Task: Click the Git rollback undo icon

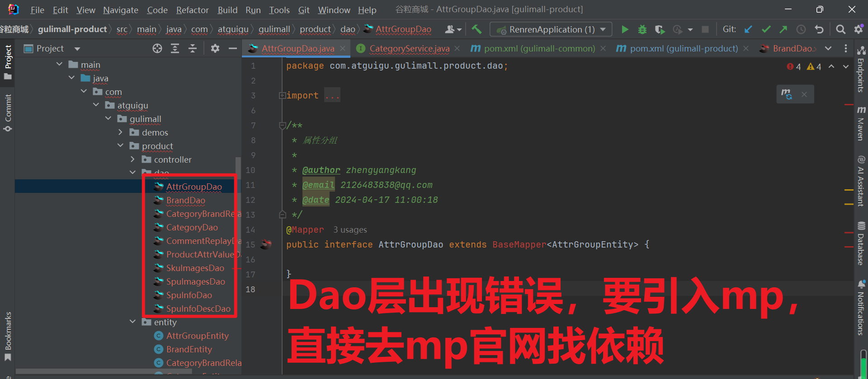Action: 819,29
